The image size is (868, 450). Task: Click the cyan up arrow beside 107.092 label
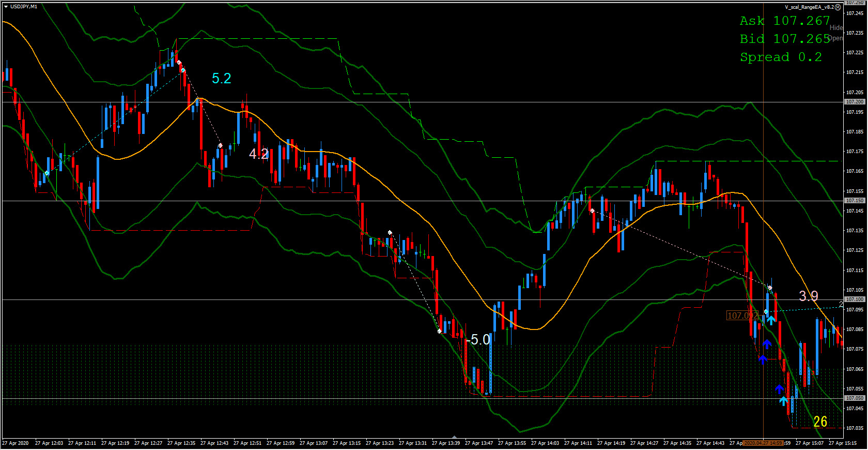[771, 320]
